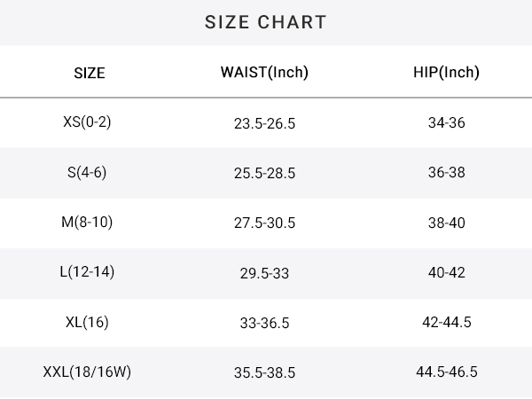The image size is (532, 399).
Task: Click the XL(16) size cell
Action: (x=87, y=322)
